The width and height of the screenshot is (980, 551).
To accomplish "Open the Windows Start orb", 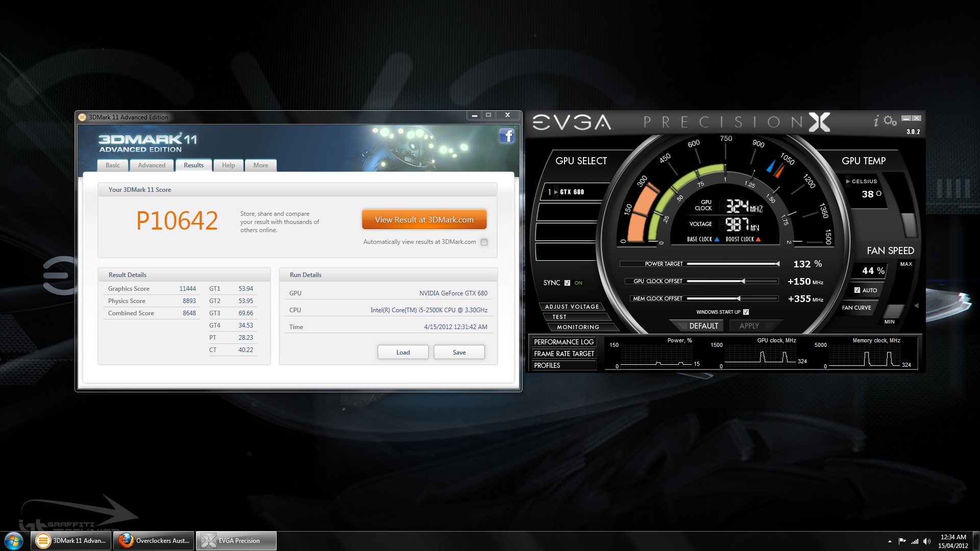I will (14, 541).
